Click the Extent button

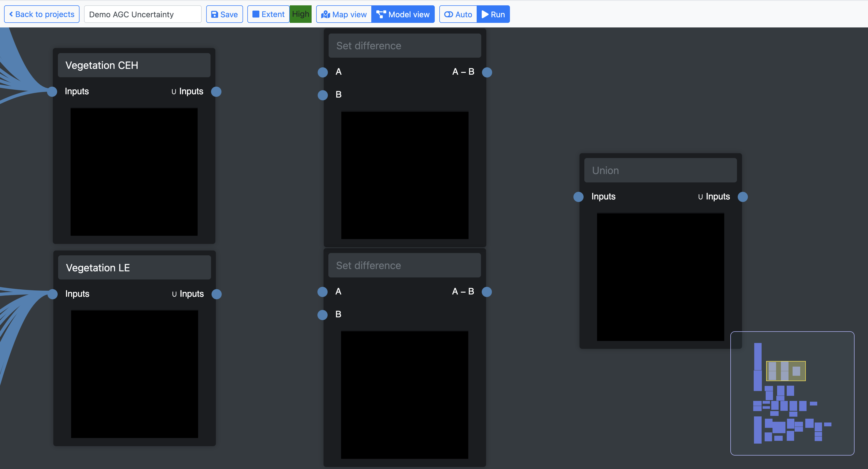(x=268, y=14)
